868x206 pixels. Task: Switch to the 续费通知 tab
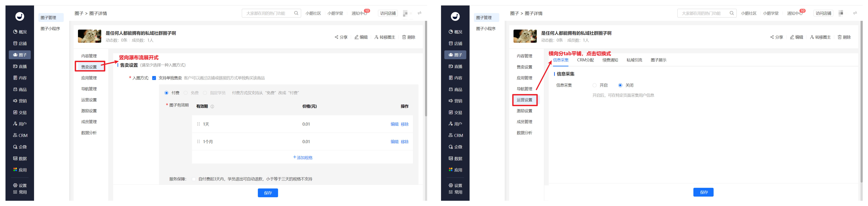point(610,60)
